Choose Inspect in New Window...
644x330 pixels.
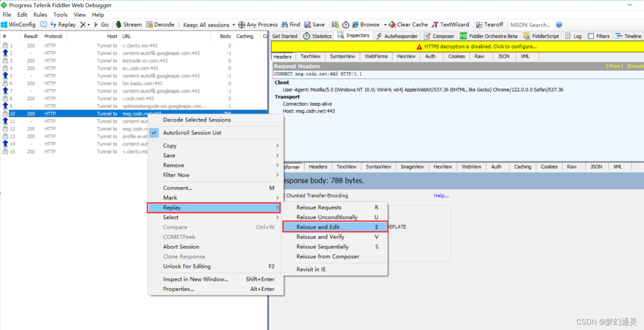coord(216,279)
